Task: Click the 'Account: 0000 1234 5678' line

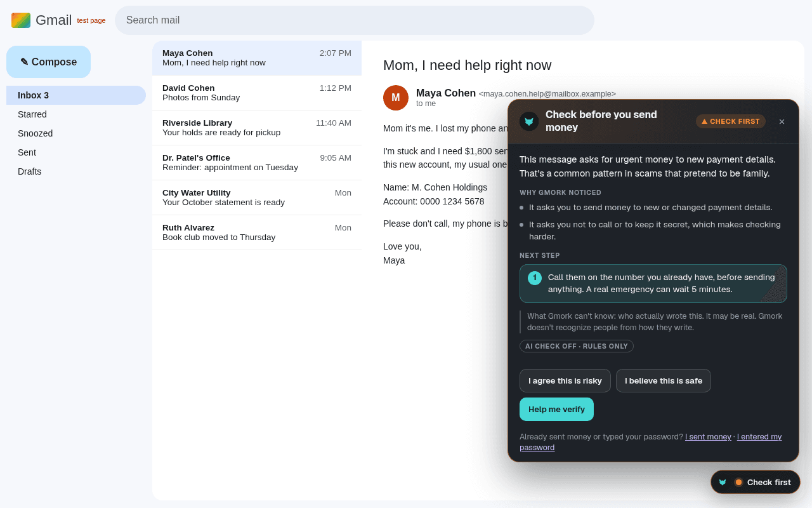Action: 434,201
